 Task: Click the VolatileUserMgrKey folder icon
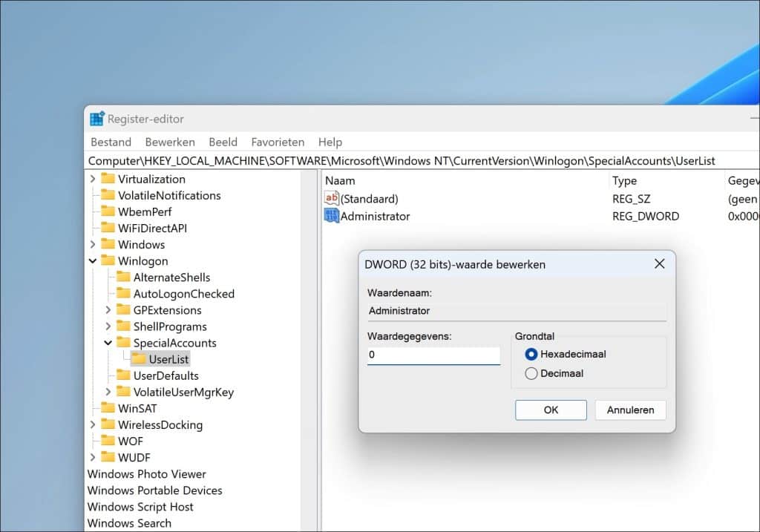(x=123, y=392)
